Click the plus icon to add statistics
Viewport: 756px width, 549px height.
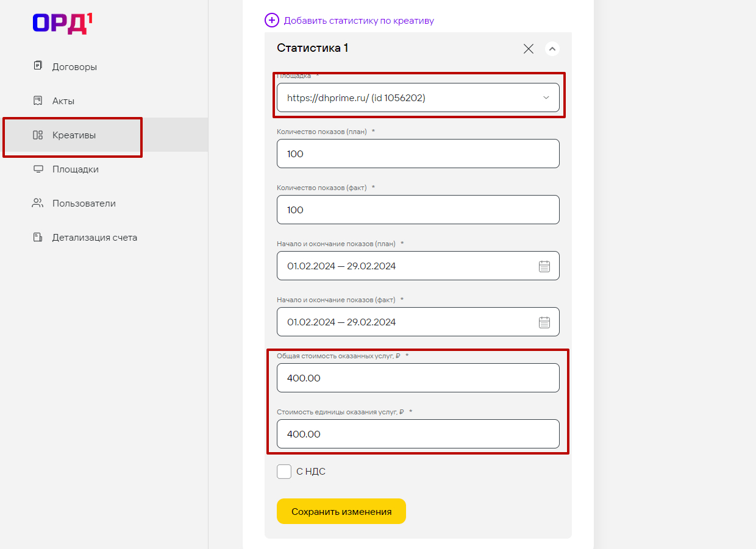click(x=271, y=20)
